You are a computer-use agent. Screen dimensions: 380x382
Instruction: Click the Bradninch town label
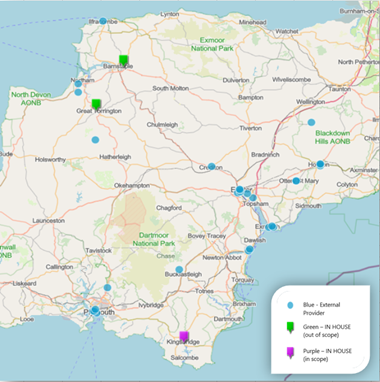pos(265,155)
